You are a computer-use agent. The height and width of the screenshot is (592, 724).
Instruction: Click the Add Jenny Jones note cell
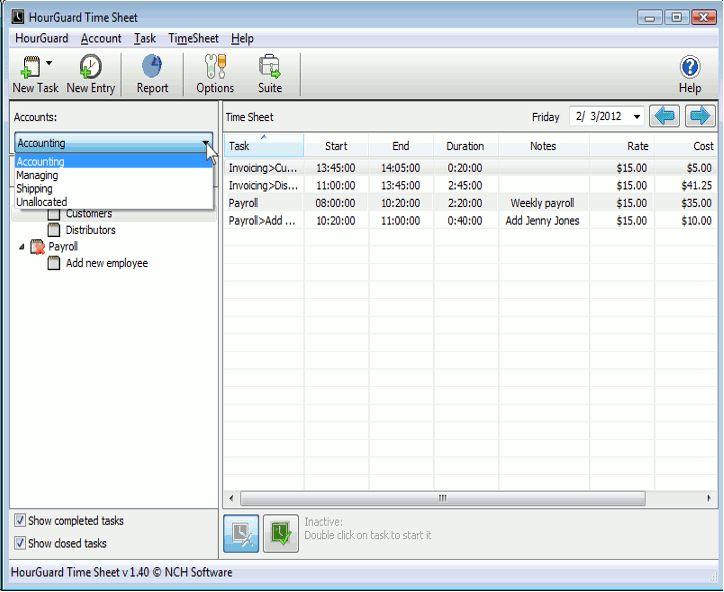click(x=543, y=220)
